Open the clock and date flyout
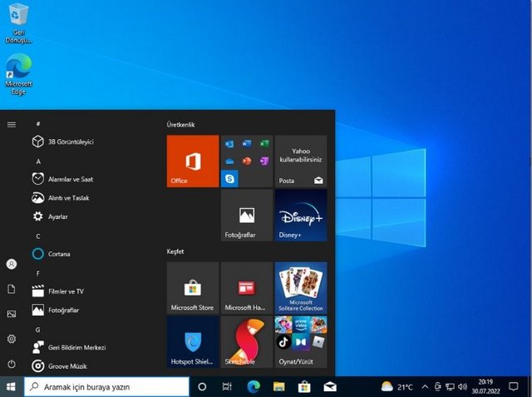This screenshot has width=532, height=397. click(485, 386)
